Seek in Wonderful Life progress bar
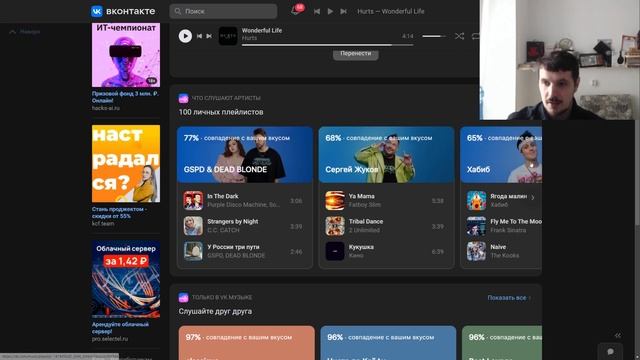Screen dimensions: 640x360 coord(327,45)
